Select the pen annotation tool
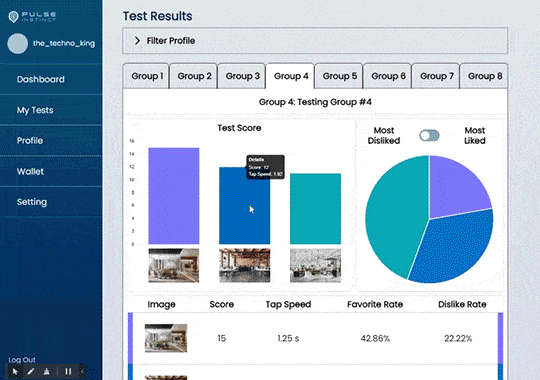The height and width of the screenshot is (380, 540). (31, 371)
